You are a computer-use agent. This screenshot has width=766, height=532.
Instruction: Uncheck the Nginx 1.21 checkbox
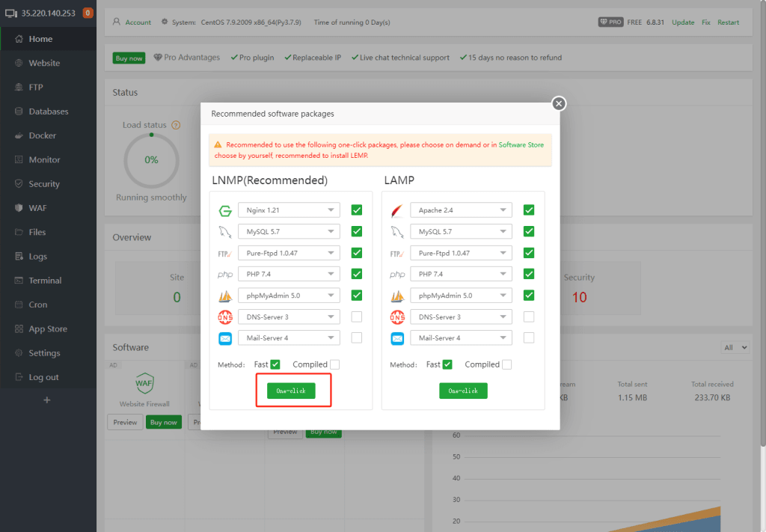click(357, 211)
